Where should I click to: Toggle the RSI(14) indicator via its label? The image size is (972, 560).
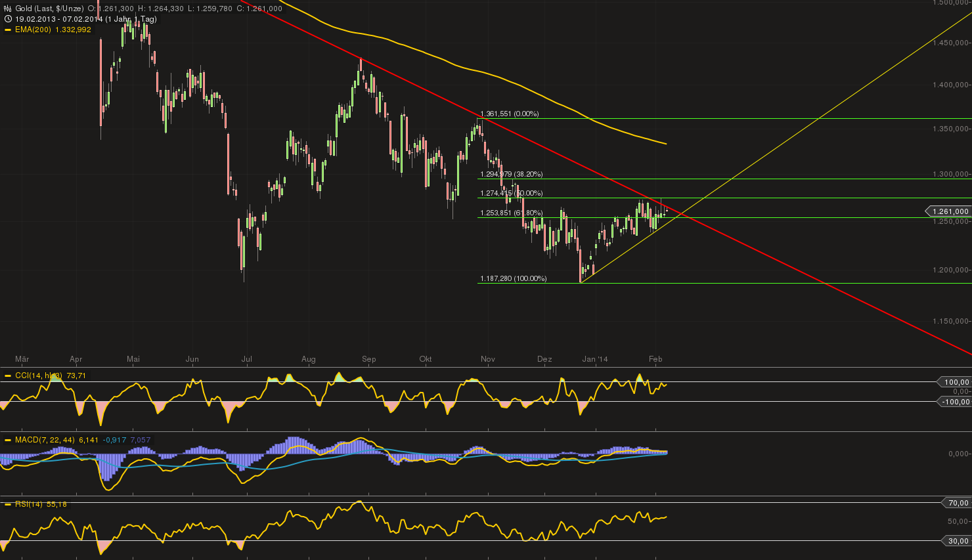27,504
